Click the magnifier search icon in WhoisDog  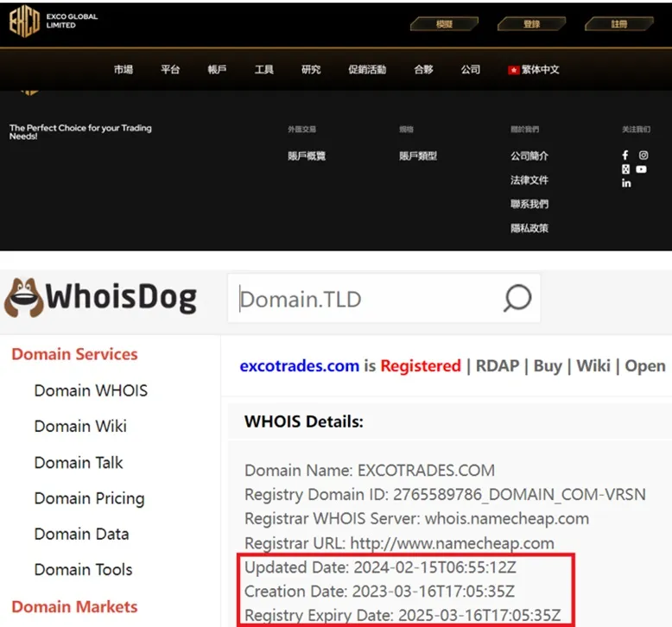[517, 298]
